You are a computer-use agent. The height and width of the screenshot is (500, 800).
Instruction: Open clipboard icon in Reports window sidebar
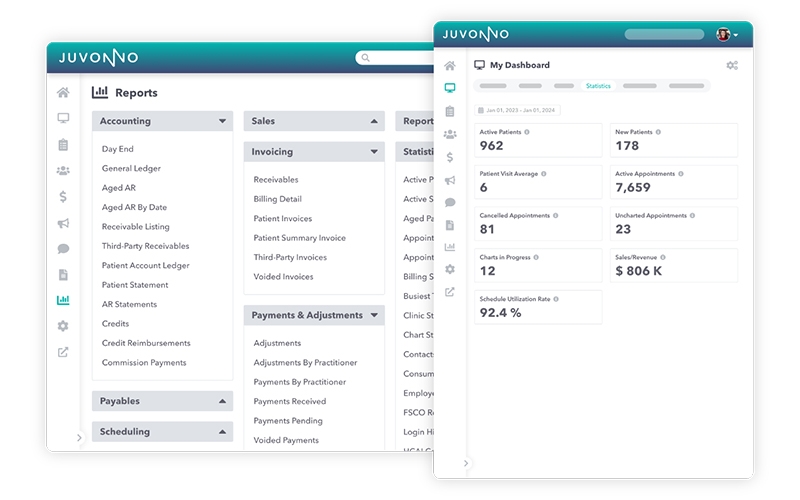coord(63,144)
